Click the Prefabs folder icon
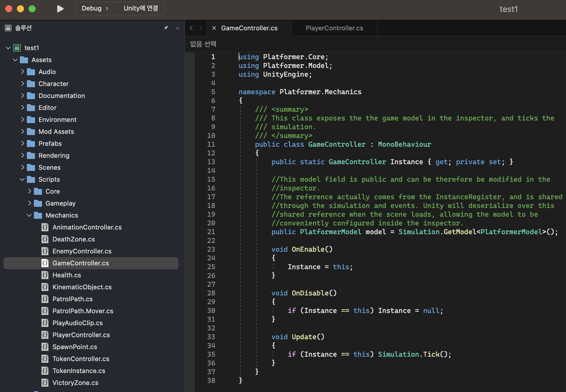 [31, 143]
